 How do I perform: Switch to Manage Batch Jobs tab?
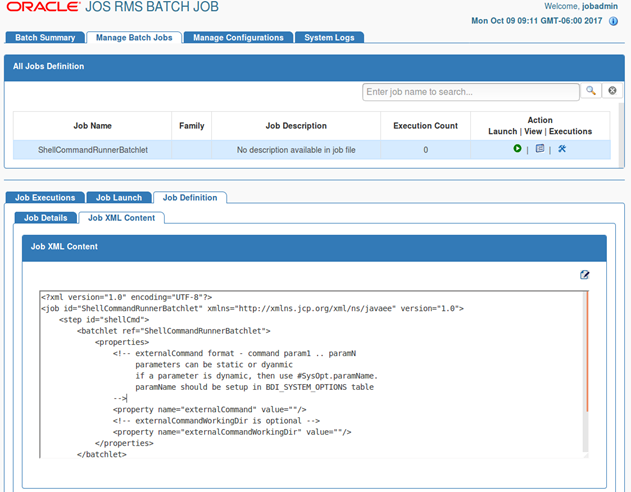(x=134, y=37)
